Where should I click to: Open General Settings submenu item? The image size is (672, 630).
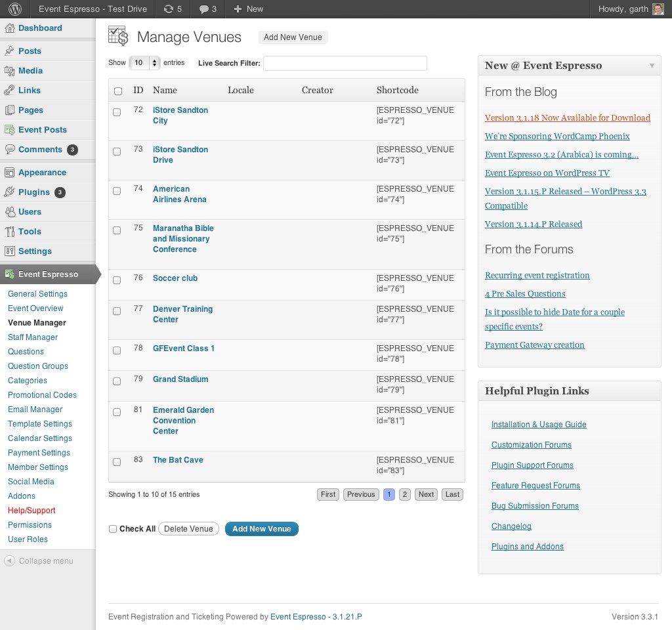37,294
